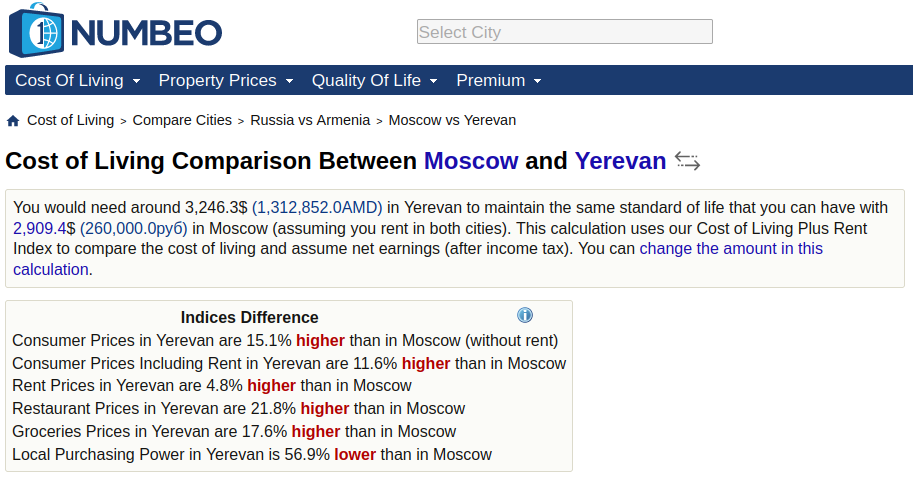Click the home icon in breadcrumbs
Screen dimensions: 913x477
tap(13, 121)
